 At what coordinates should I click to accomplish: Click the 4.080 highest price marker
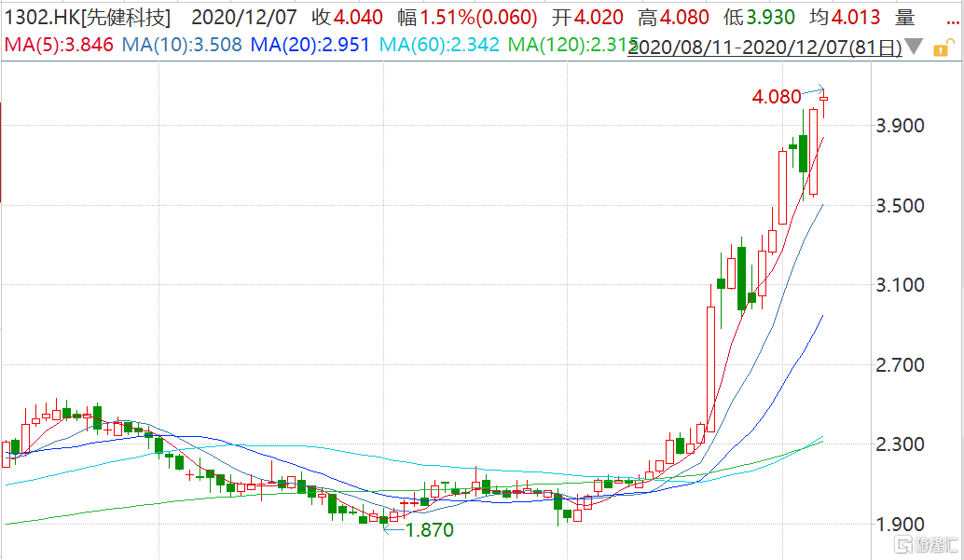776,96
